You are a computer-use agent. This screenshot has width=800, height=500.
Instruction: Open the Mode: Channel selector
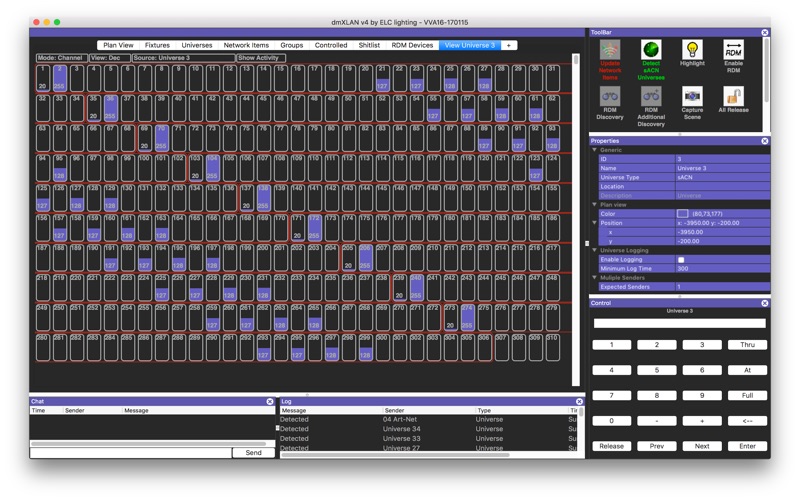pyautogui.click(x=61, y=58)
